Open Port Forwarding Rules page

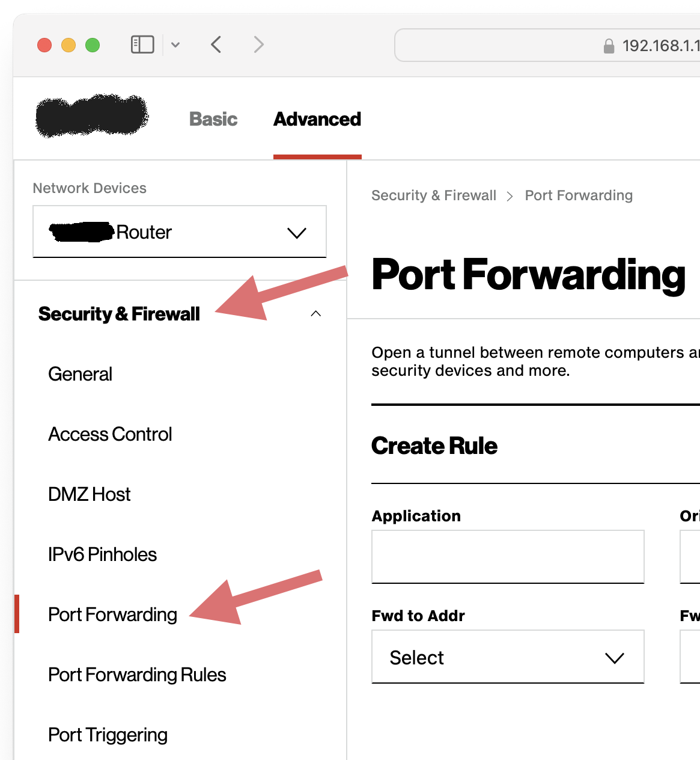coord(138,675)
